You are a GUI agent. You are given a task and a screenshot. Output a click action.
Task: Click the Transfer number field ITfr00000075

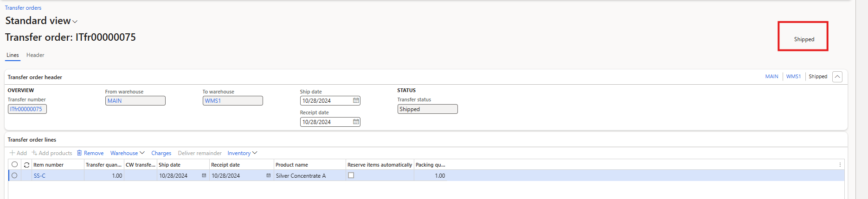(x=26, y=109)
